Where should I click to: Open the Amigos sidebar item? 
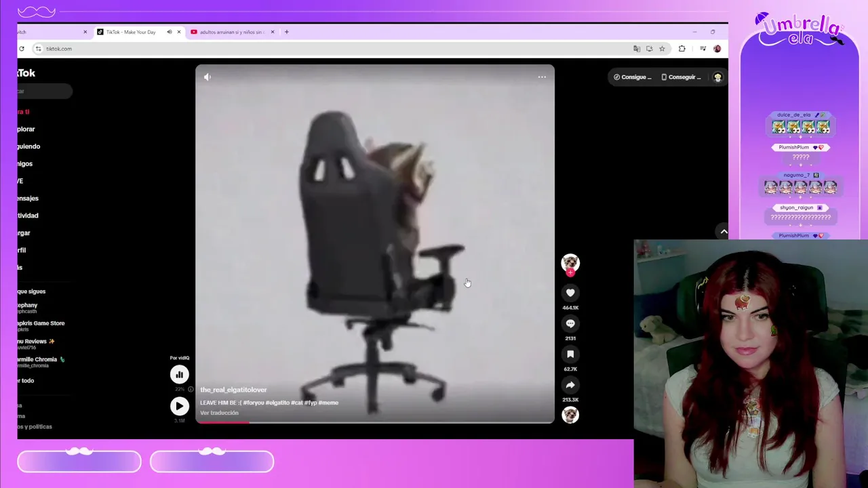(25, 163)
